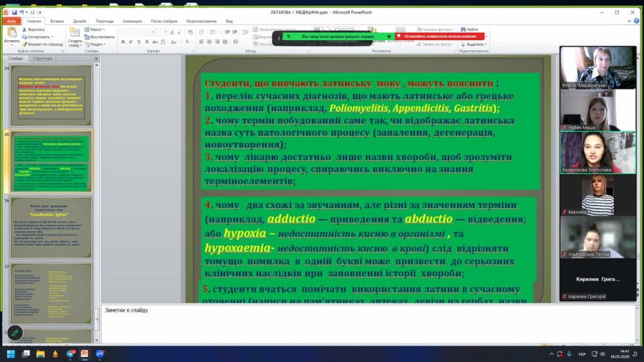Viewport: 644px width, 362px height.
Task: Click the Save icon in quick access toolbar
Action: click(x=13, y=11)
